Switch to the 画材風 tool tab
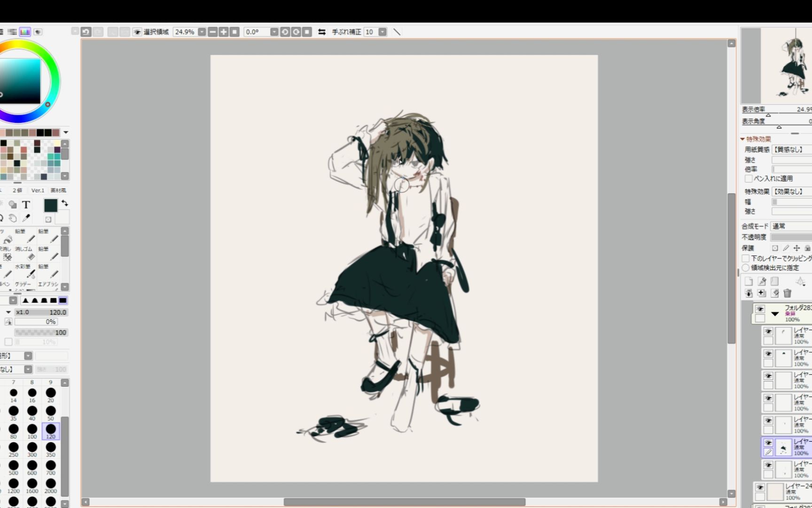The height and width of the screenshot is (508, 812). tap(58, 190)
